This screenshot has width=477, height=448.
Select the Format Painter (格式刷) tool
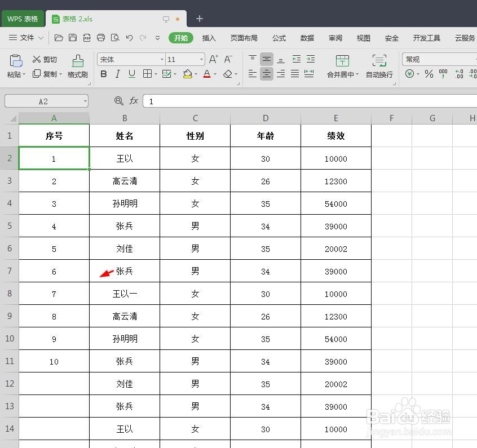click(77, 66)
